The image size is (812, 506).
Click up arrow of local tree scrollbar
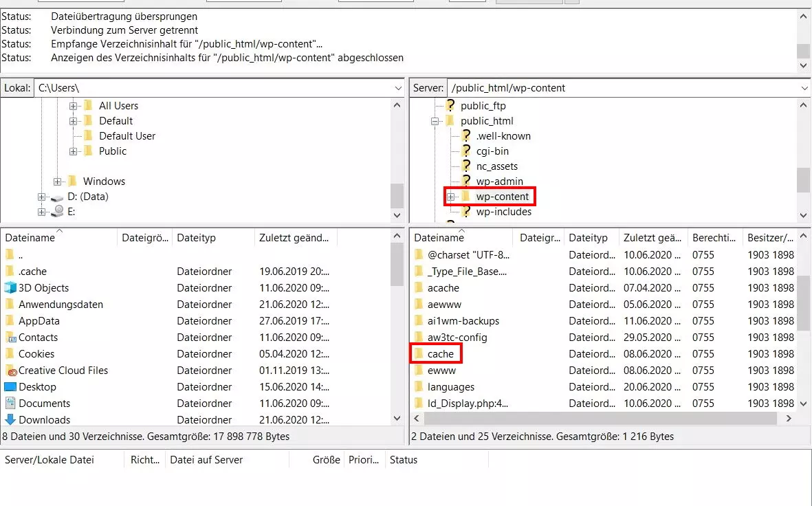point(397,105)
